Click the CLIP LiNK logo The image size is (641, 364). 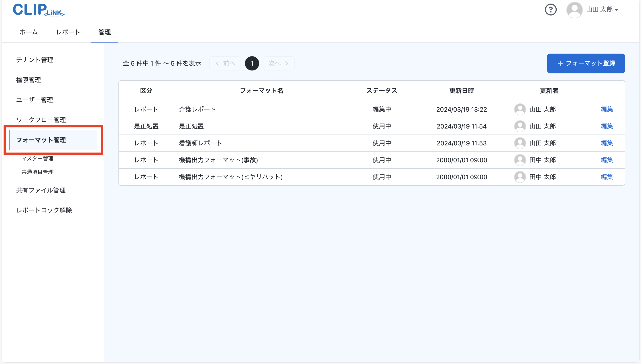pyautogui.click(x=39, y=10)
